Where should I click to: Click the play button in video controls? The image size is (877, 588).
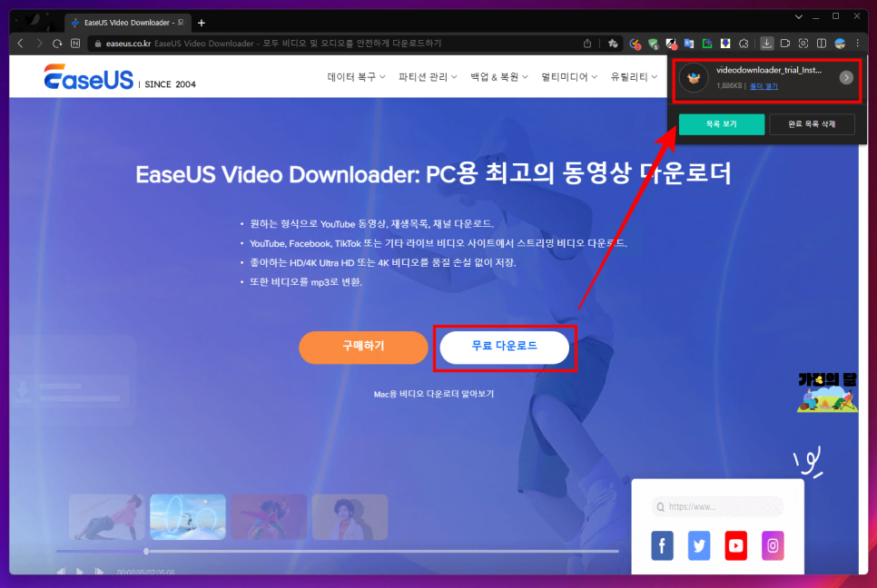coord(79,572)
